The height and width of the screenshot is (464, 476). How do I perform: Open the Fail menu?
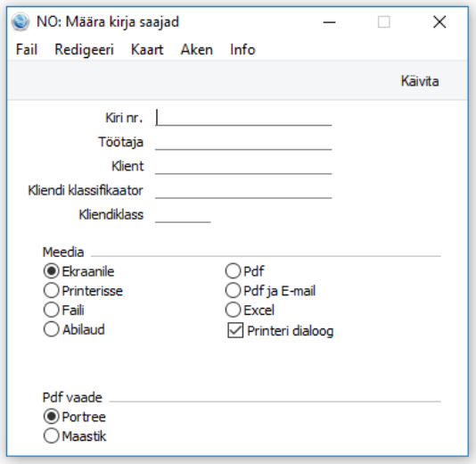27,50
